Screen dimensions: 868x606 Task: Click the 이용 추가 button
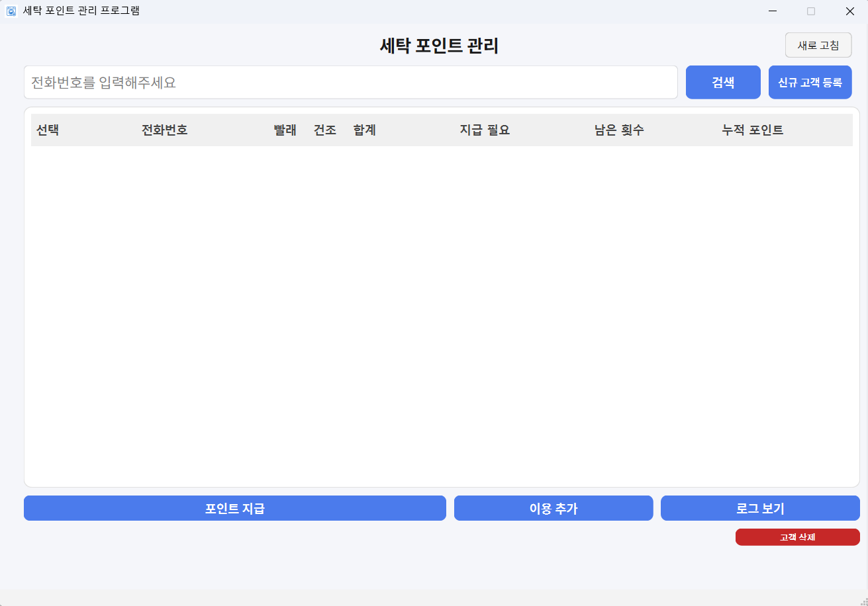554,508
